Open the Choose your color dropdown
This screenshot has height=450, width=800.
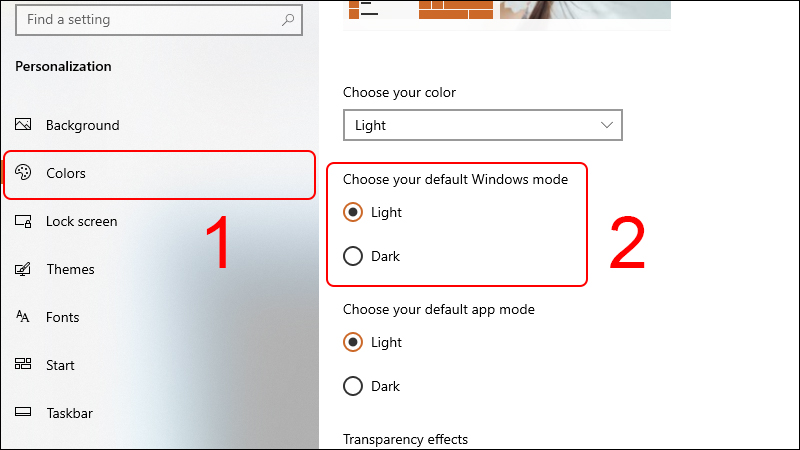coord(483,125)
